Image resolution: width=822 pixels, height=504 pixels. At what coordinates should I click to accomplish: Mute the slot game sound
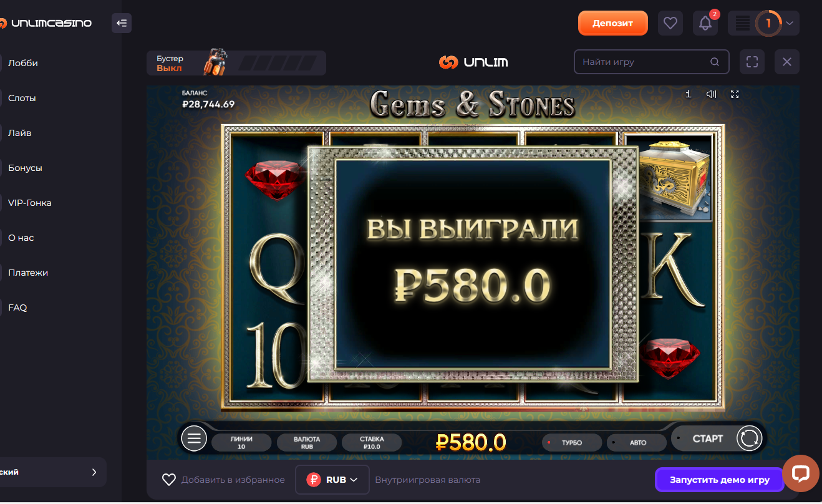(711, 94)
